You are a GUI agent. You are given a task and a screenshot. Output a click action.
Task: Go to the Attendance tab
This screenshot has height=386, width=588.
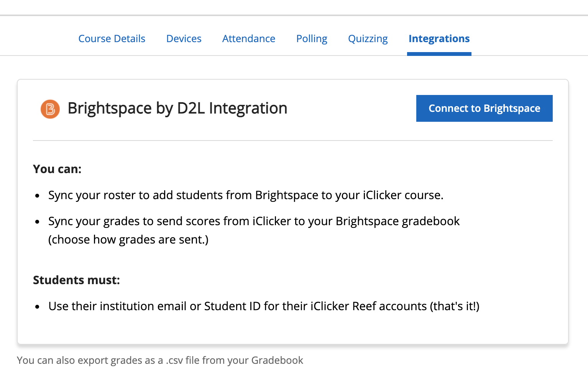[248, 39]
